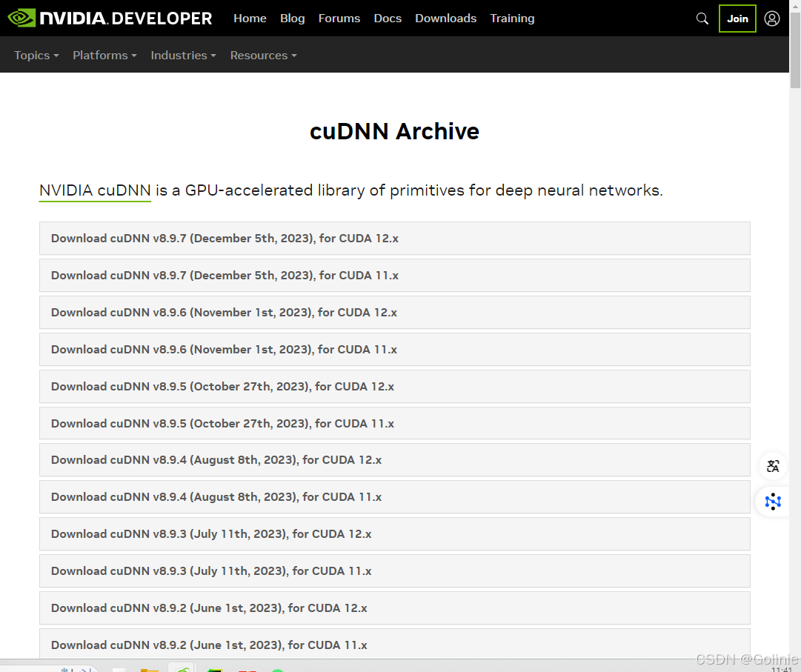The height and width of the screenshot is (672, 801).
Task: Expand cuDNN v8.9.5 for CUDA 11.x
Action: [x=395, y=423]
